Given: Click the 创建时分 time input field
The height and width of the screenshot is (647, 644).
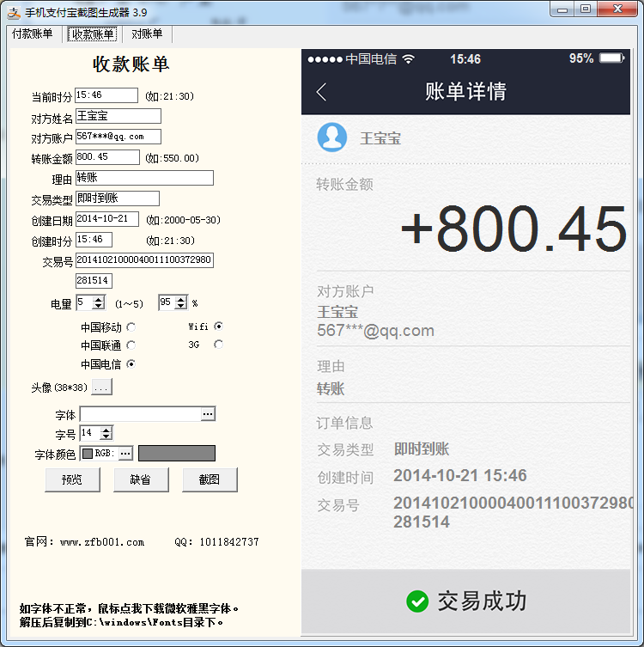Looking at the screenshot, I should pyautogui.click(x=94, y=240).
